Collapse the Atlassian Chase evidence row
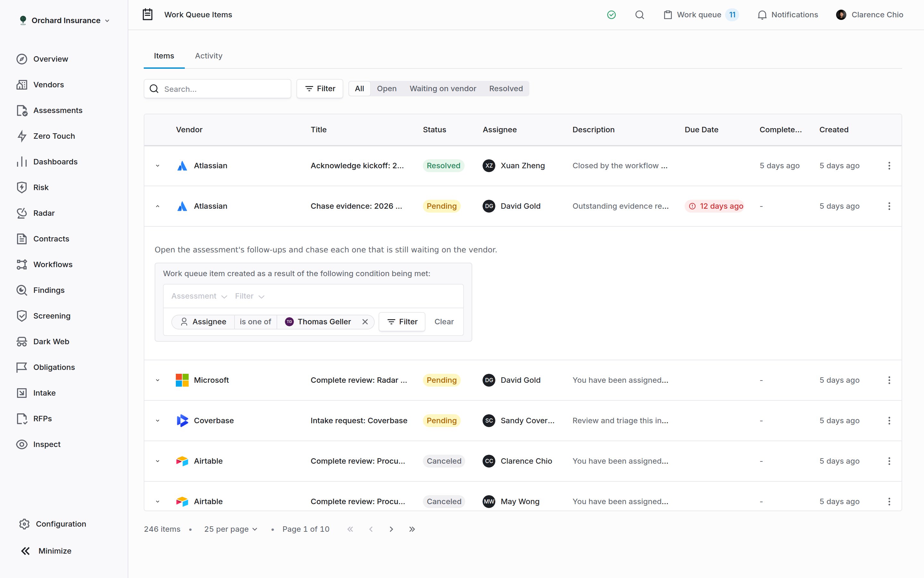Viewport: 924px width, 578px height. (157, 206)
